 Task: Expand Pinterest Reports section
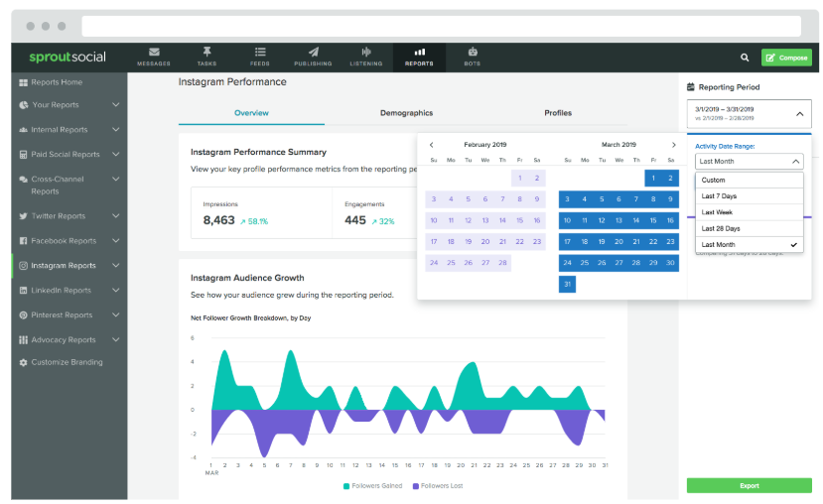coord(115,315)
